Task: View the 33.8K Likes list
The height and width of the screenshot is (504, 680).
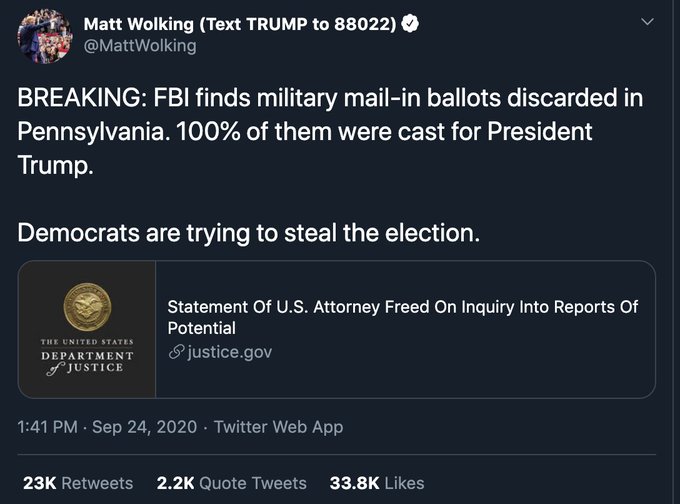Action: [x=376, y=482]
